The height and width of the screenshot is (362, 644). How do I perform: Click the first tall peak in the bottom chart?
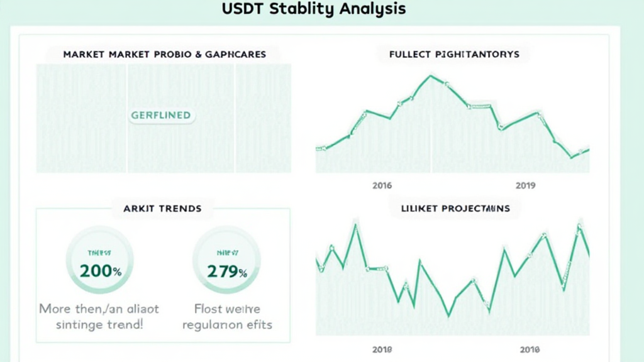[356, 224]
